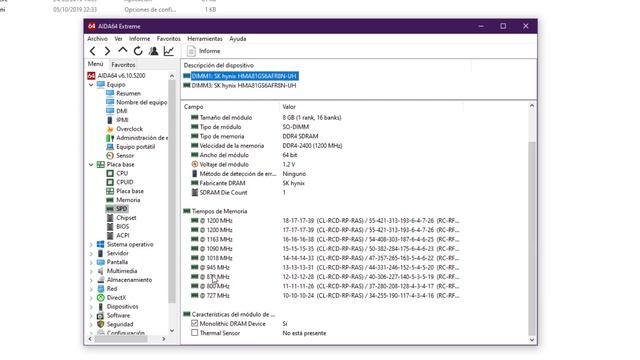Image resolution: width=640 pixels, height=360 pixels.
Task: Select Nombre del equipo icon in tree
Action: click(110, 102)
